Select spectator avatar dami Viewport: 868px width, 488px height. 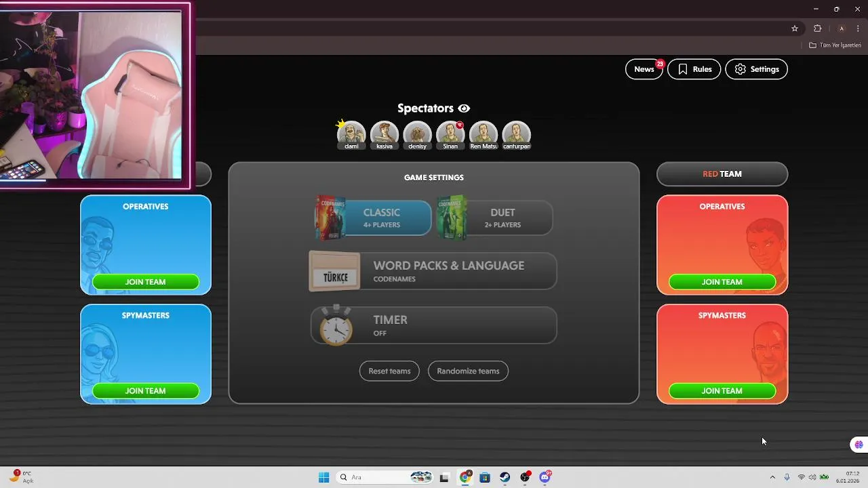click(351, 135)
